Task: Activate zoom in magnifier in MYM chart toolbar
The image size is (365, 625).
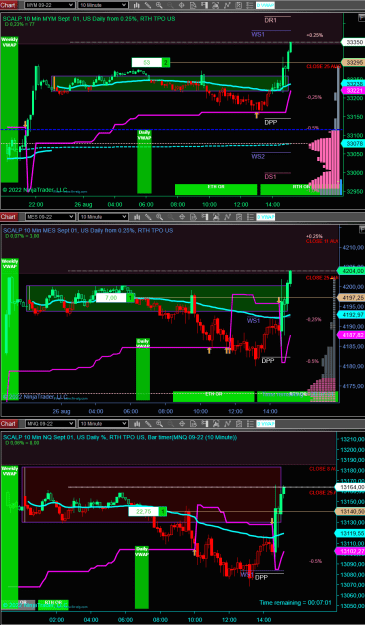Action: point(159,5)
